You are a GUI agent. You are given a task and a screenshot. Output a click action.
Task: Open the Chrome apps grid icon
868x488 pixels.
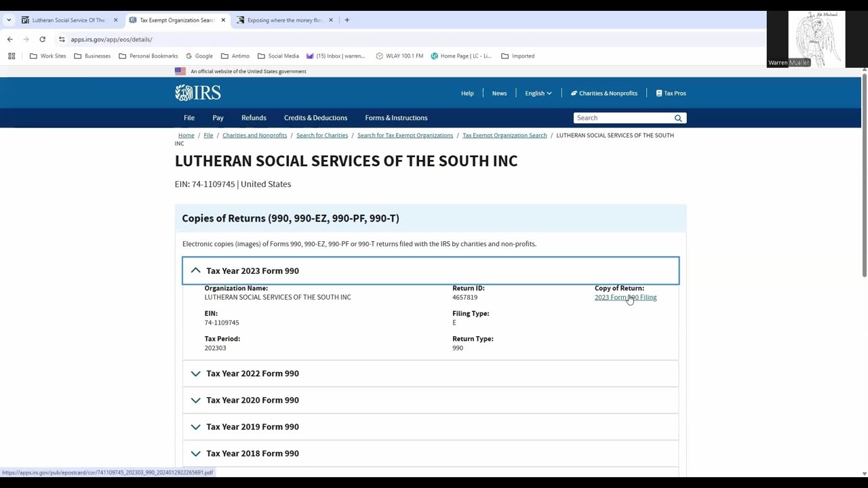tap(12, 56)
